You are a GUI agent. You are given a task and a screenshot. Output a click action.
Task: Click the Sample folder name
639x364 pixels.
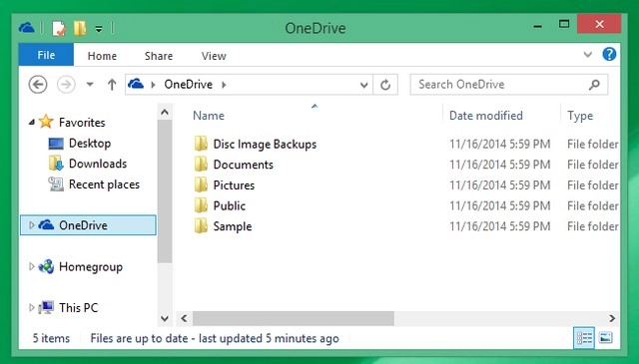(233, 226)
